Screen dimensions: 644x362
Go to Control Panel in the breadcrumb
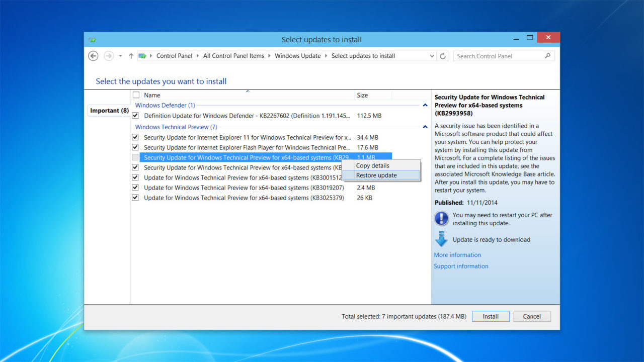tap(174, 56)
